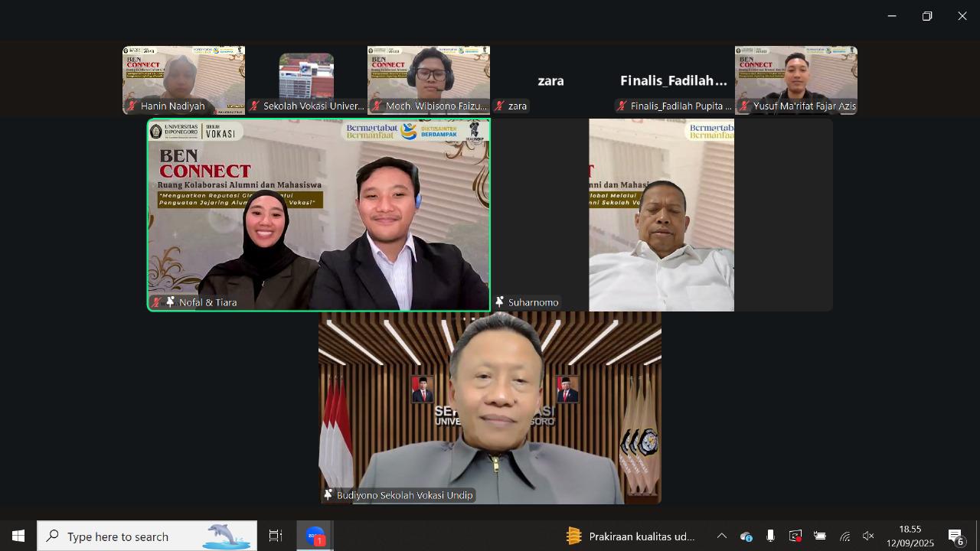Expand the hidden system tray icons chevron

pos(721,536)
